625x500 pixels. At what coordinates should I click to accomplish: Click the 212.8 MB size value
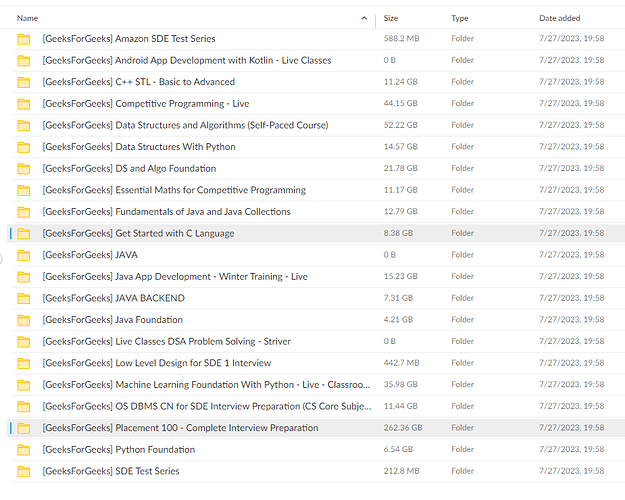click(x=401, y=471)
